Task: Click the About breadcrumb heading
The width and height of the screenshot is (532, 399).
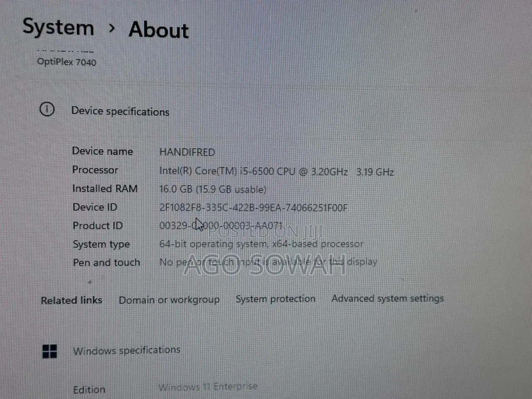Action: pos(158,30)
